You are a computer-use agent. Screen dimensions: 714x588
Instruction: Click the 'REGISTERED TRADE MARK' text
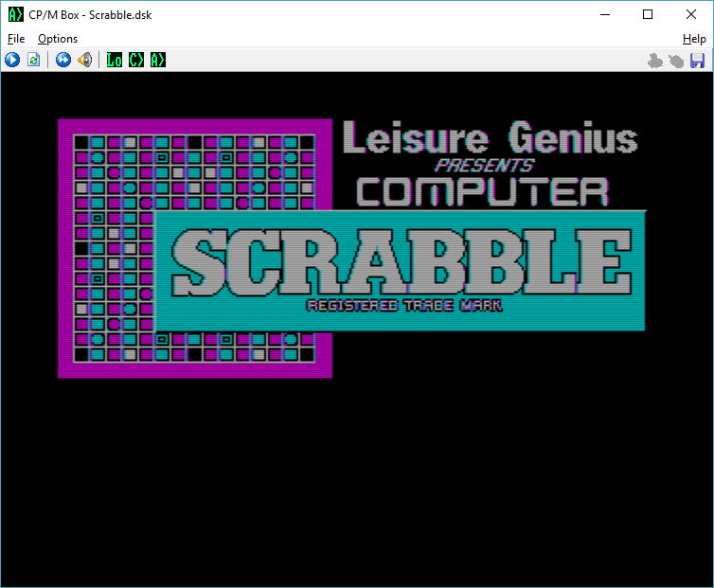click(x=404, y=305)
